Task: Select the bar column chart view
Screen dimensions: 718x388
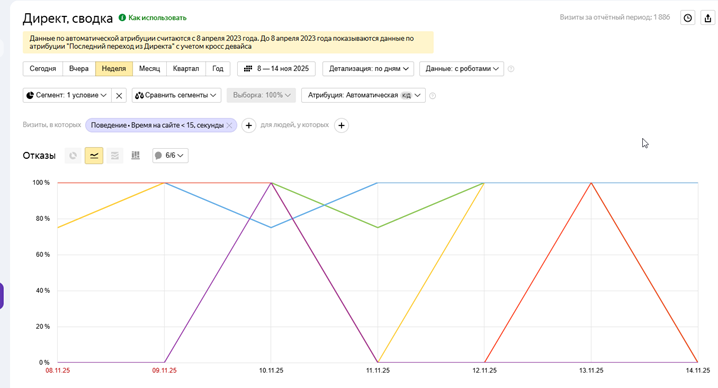Action: coord(136,156)
